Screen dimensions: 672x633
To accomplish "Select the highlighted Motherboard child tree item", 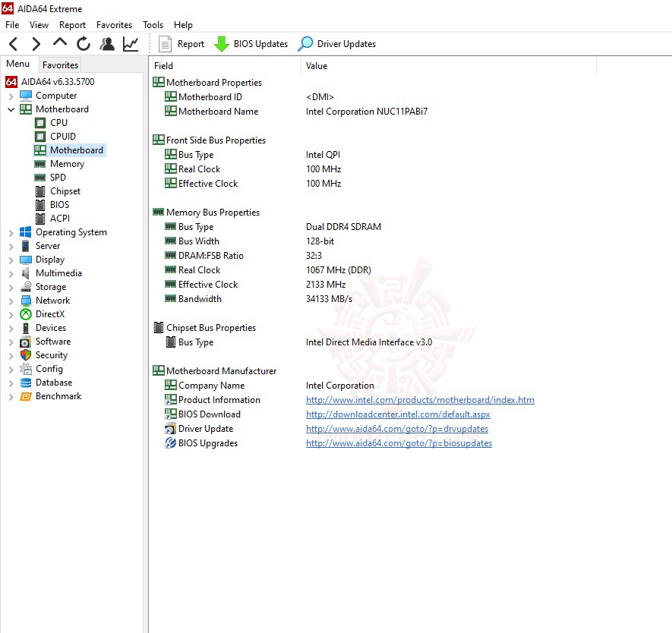I will coord(69,150).
